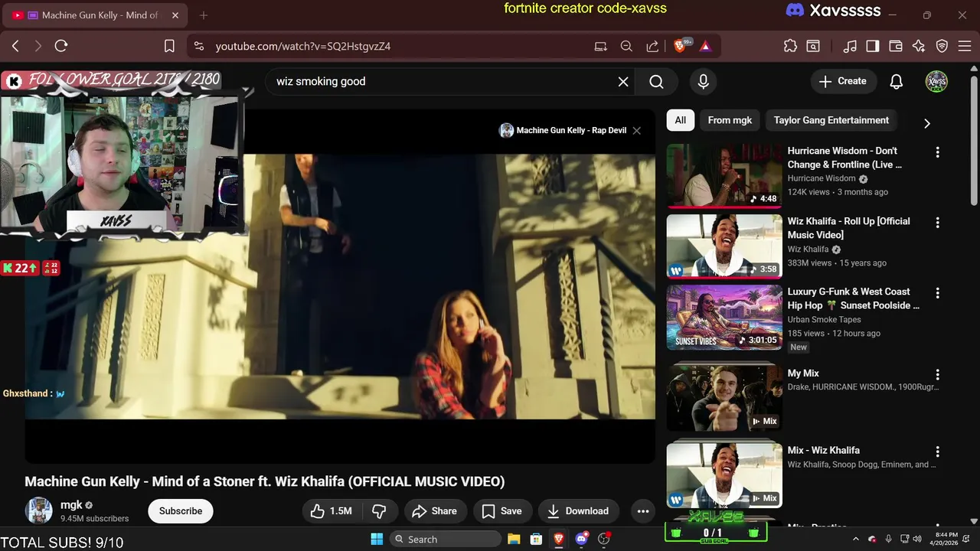Open options for Luxury G-Funk video

[937, 293]
